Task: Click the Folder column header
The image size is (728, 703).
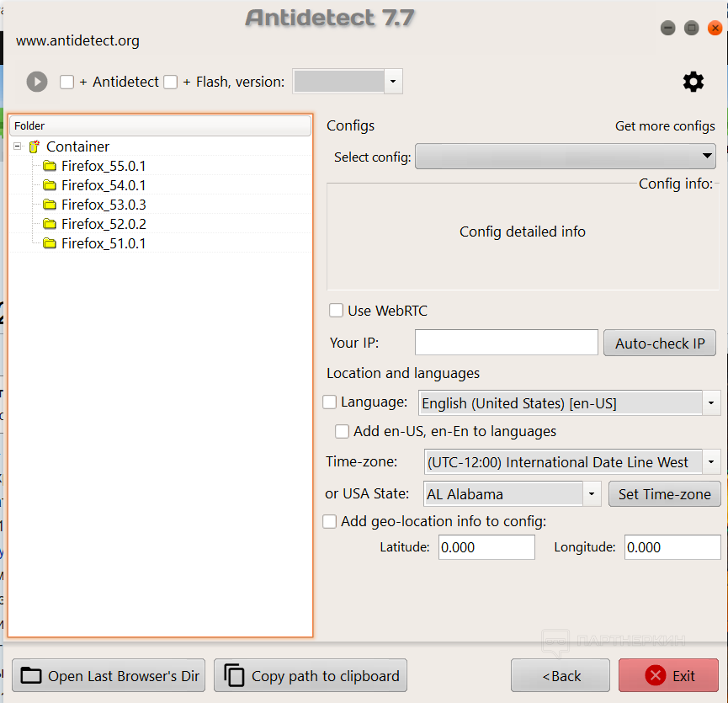Action: pos(160,125)
